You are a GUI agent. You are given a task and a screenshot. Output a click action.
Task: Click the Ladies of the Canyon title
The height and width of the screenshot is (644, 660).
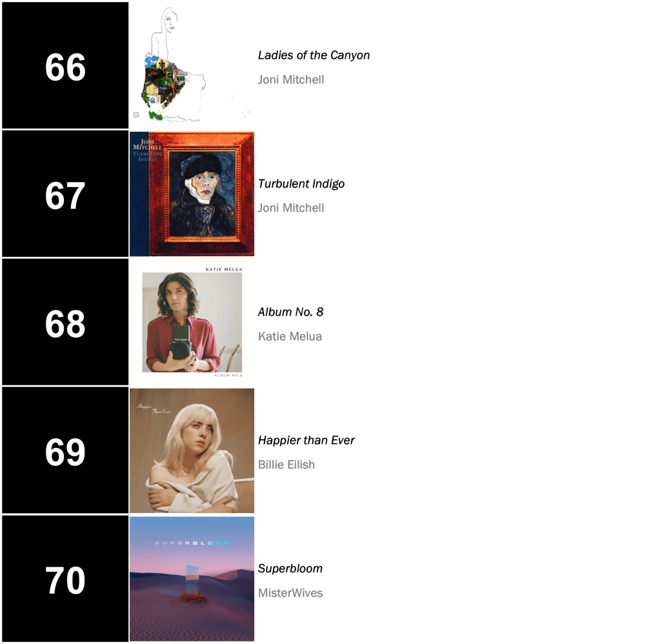(x=314, y=55)
